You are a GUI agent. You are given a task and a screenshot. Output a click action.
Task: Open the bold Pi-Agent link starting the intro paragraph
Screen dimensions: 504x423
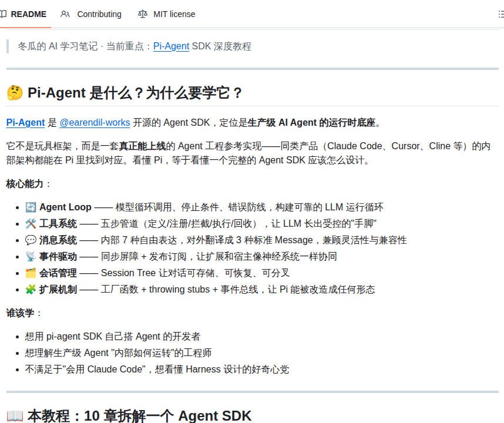point(25,122)
